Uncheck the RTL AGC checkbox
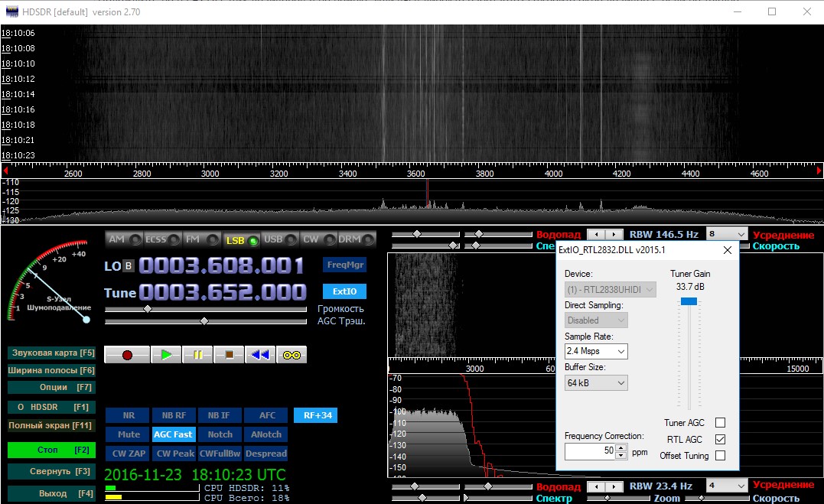The width and height of the screenshot is (824, 504). pyautogui.click(x=721, y=439)
